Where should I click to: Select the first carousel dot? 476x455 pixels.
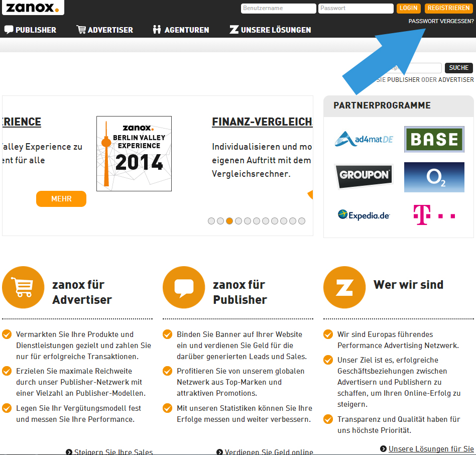[x=211, y=221]
